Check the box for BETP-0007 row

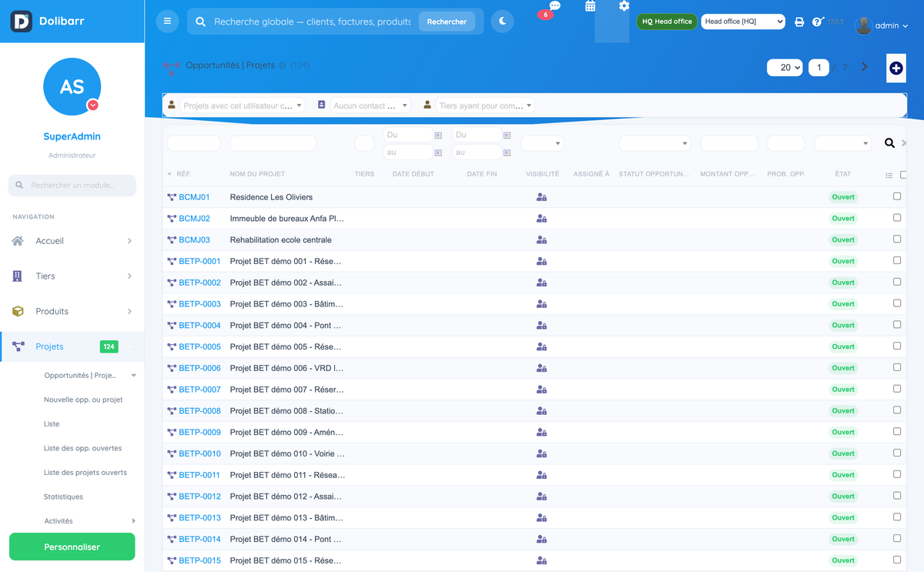897,389
